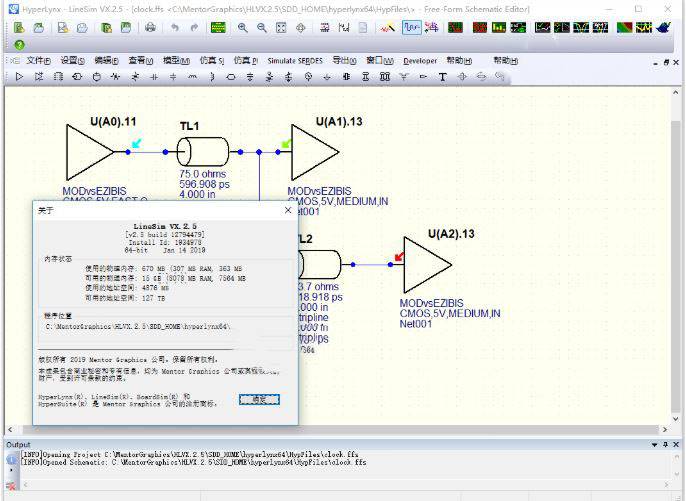This screenshot has height=501, width=686.
Task: Open the 设置(S) menu
Action: click(72, 61)
